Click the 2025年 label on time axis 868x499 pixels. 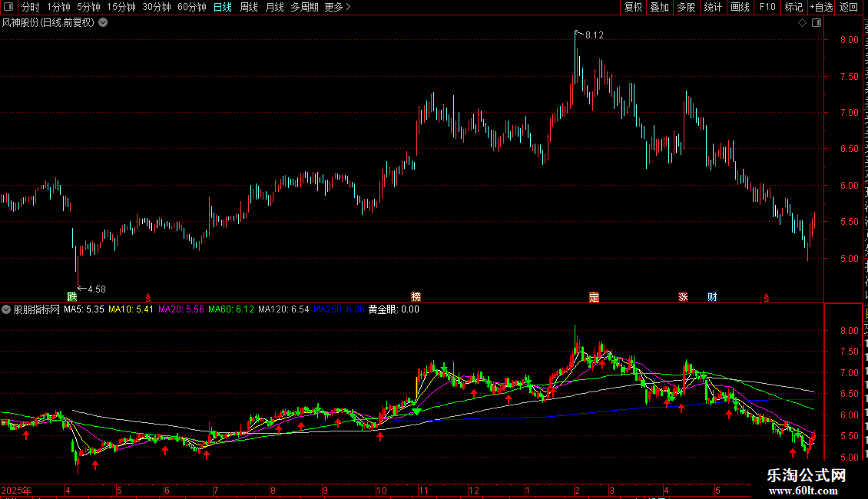[x=16, y=491]
